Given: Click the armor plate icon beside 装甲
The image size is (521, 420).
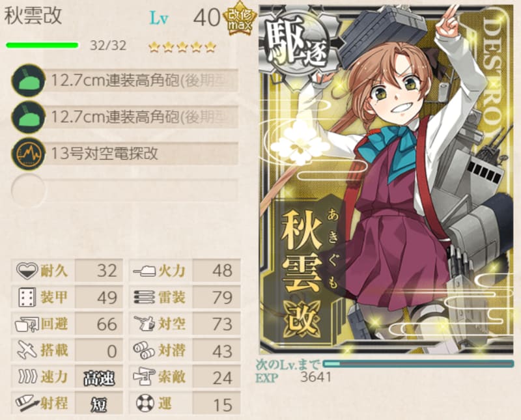Looking at the screenshot, I should [x=27, y=298].
